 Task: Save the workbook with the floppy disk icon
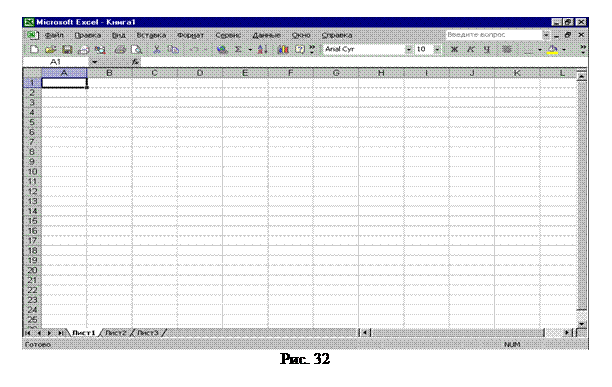[67, 50]
